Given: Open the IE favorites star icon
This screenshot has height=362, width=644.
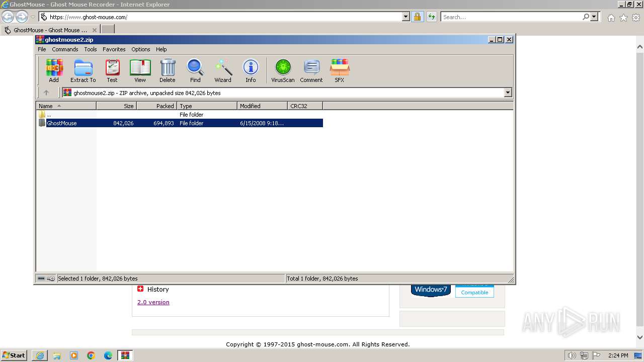Looking at the screenshot, I should click(623, 18).
